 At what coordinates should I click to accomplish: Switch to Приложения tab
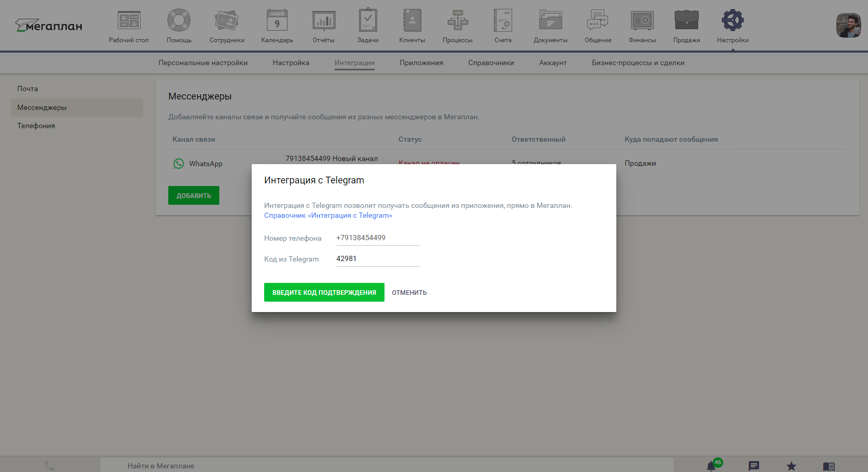421,63
